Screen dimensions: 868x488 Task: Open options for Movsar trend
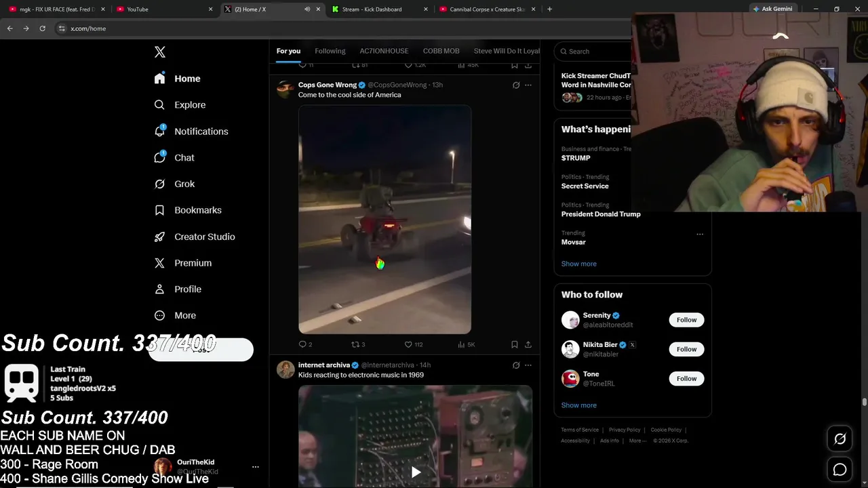[x=700, y=235]
